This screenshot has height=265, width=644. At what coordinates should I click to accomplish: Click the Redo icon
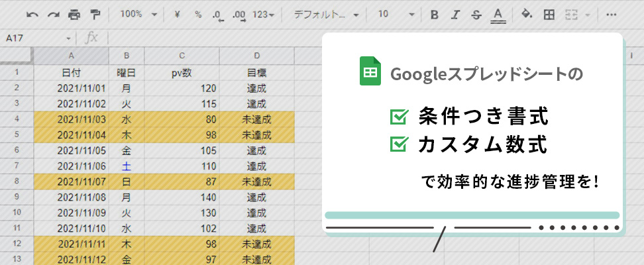click(54, 15)
